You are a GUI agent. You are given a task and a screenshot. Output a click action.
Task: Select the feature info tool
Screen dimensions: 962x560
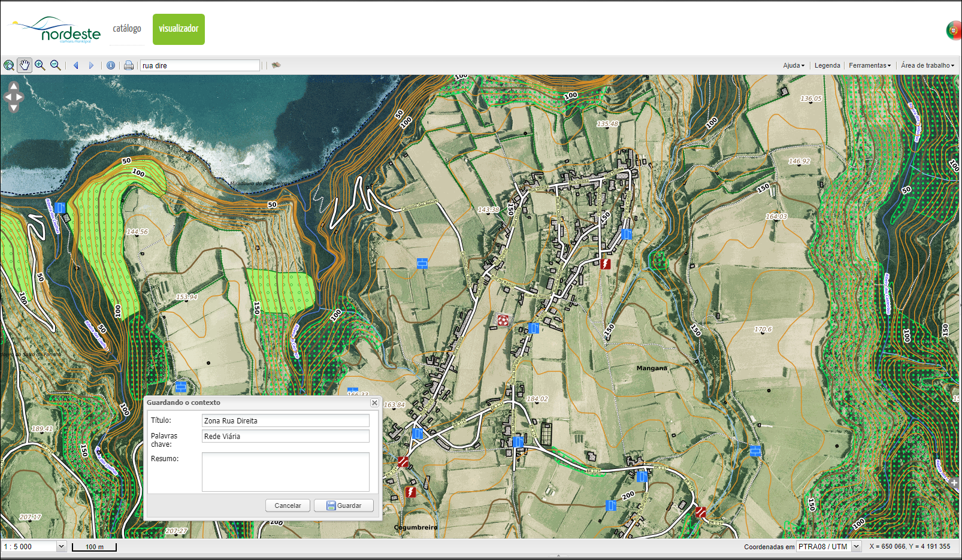pos(111,65)
